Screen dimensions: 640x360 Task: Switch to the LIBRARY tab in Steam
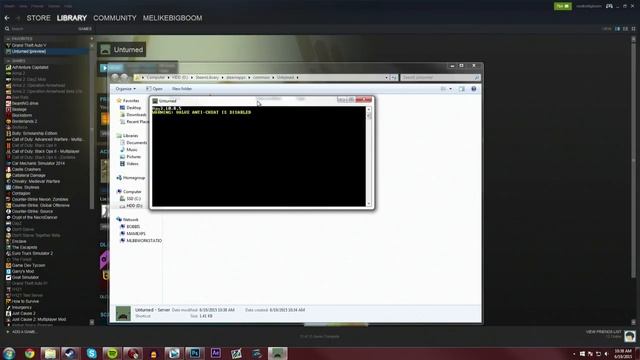tap(72, 18)
